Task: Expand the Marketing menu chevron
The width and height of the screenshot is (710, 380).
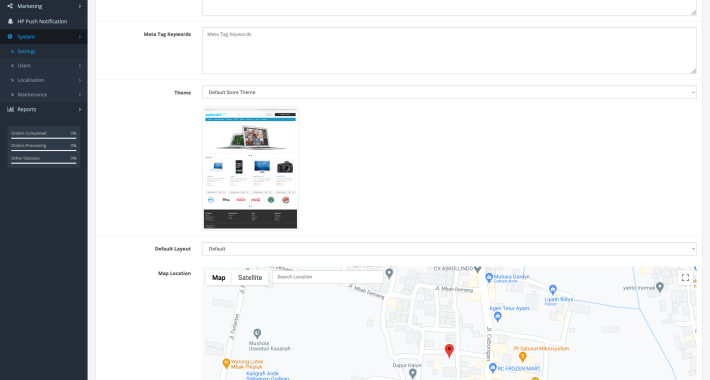Action: point(80,6)
